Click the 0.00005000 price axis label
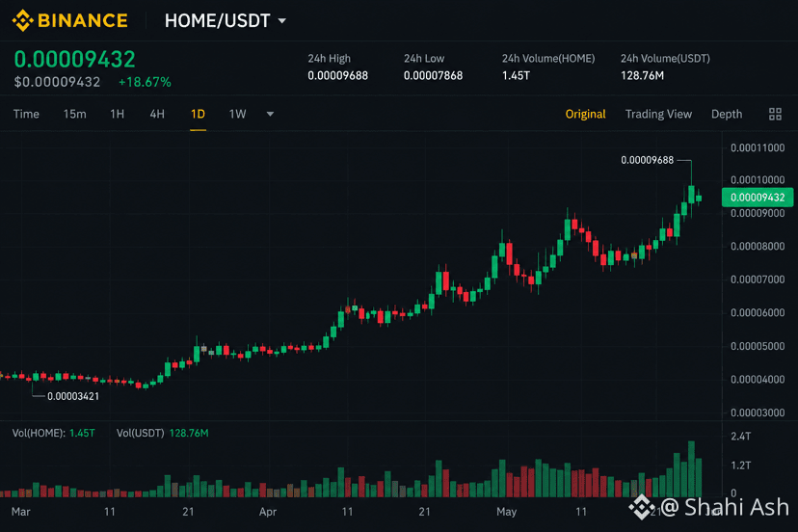Screen dimensions: 798x532 (x=758, y=346)
